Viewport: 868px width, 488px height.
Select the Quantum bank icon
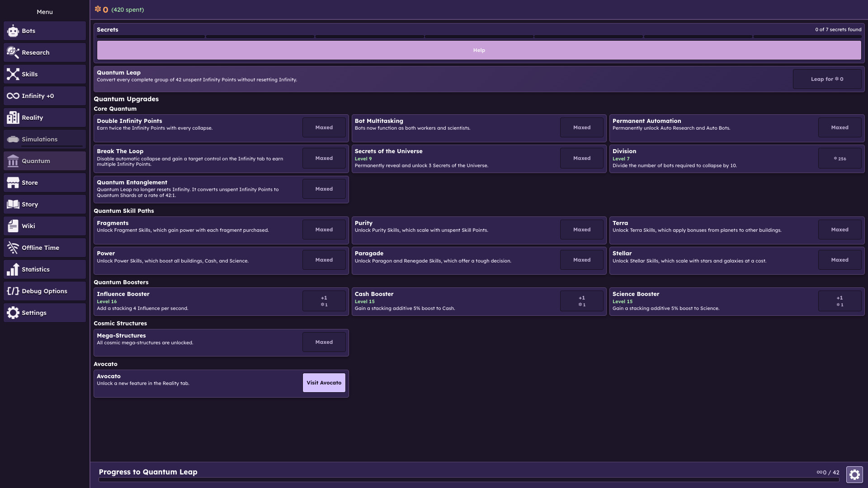click(x=13, y=161)
